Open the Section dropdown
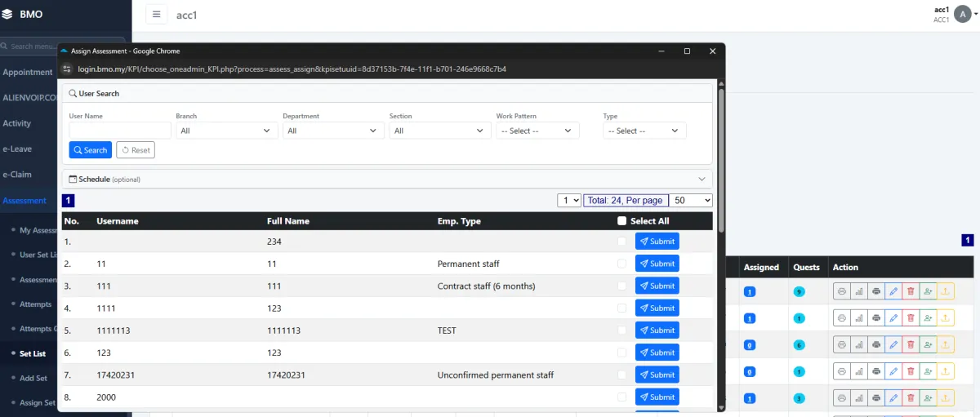The image size is (980, 417). tap(441, 131)
